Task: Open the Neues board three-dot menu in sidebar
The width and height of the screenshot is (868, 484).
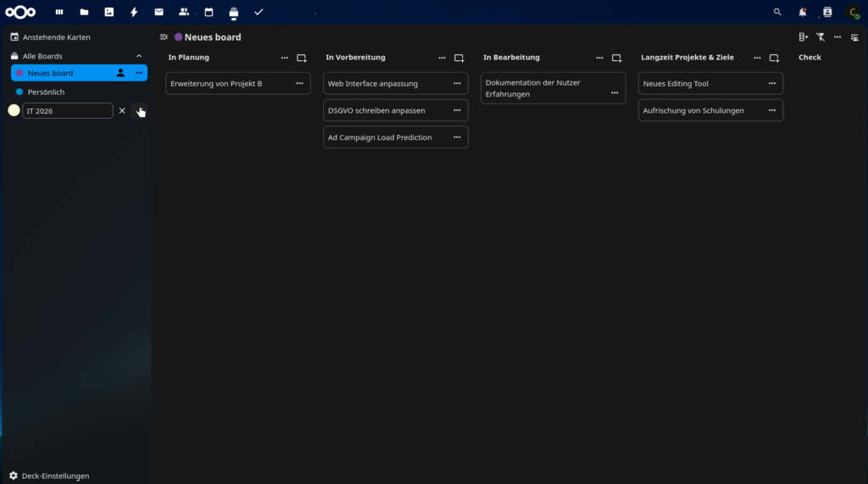Action: [x=139, y=73]
